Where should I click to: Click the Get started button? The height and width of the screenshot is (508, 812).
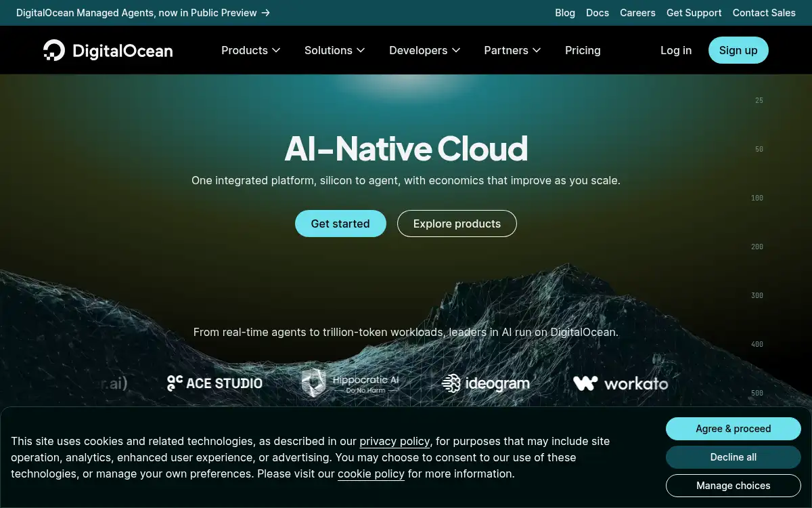(x=340, y=224)
